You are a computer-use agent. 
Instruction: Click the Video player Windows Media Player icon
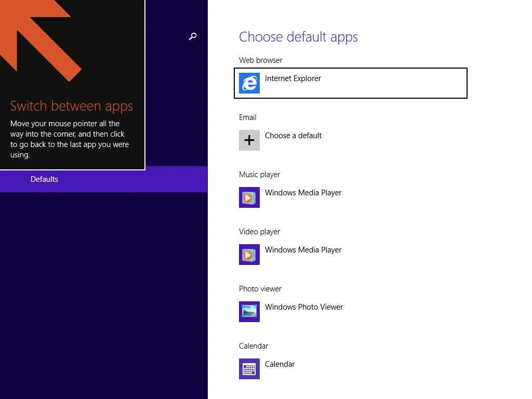click(249, 255)
